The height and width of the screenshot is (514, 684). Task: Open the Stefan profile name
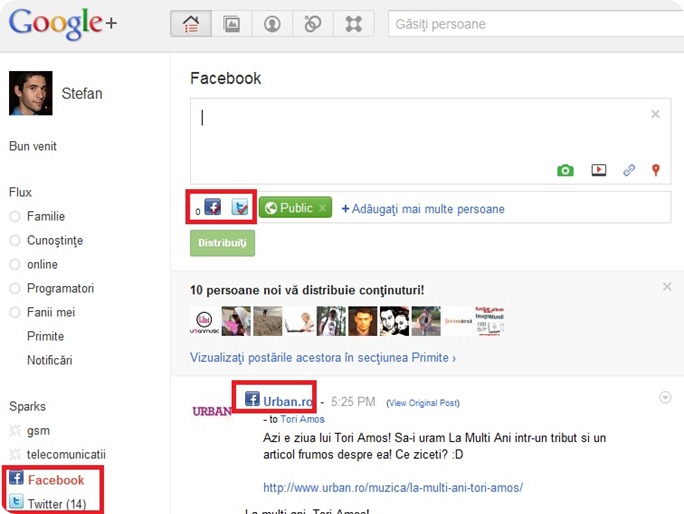pyautogui.click(x=82, y=93)
